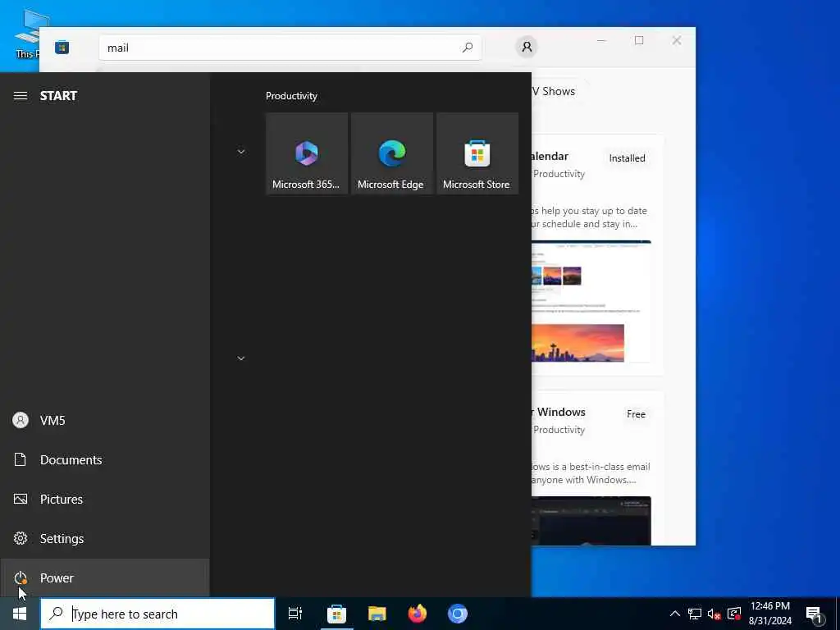Screen dimensions: 840x630
Task: Open Settings from the Start menu
Action: [104, 538]
